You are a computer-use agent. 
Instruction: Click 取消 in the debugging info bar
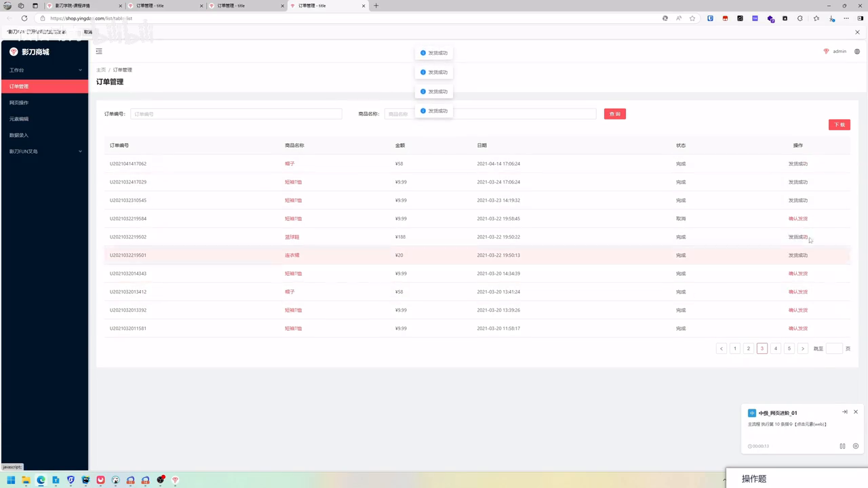(x=88, y=32)
